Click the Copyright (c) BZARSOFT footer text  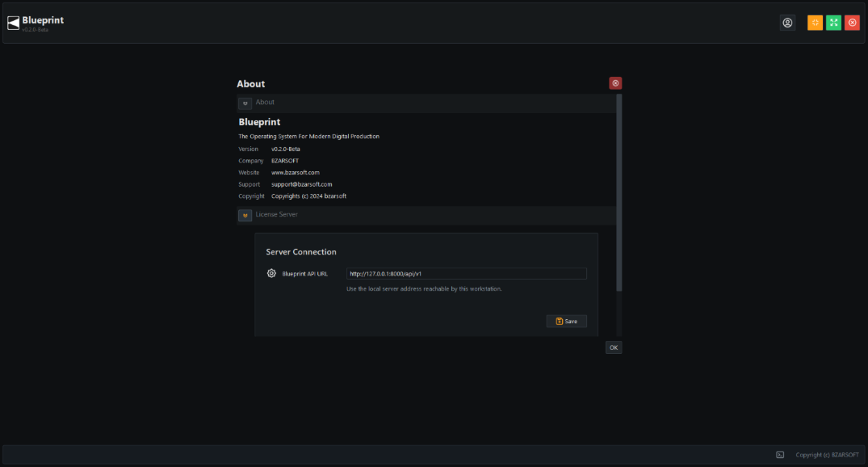coord(827,455)
